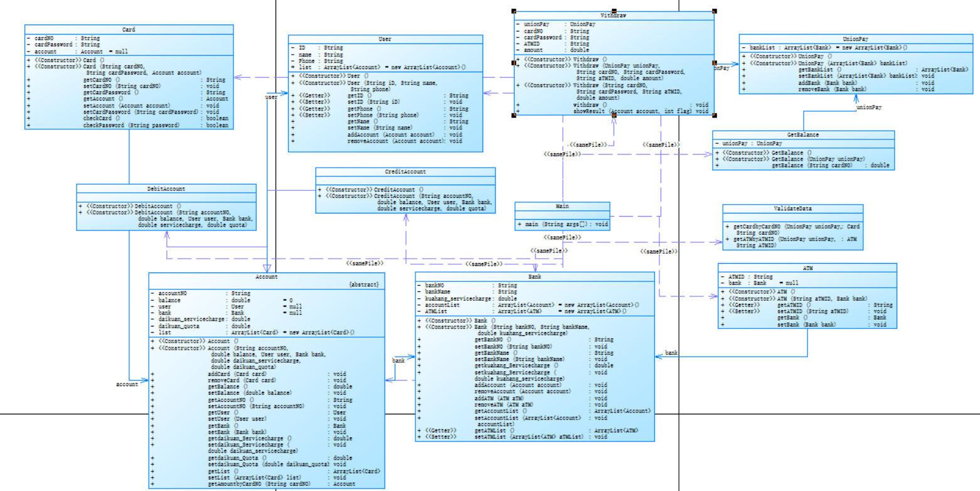Select the abstract Account class title
Screen dimensions: 980x491
267,277
